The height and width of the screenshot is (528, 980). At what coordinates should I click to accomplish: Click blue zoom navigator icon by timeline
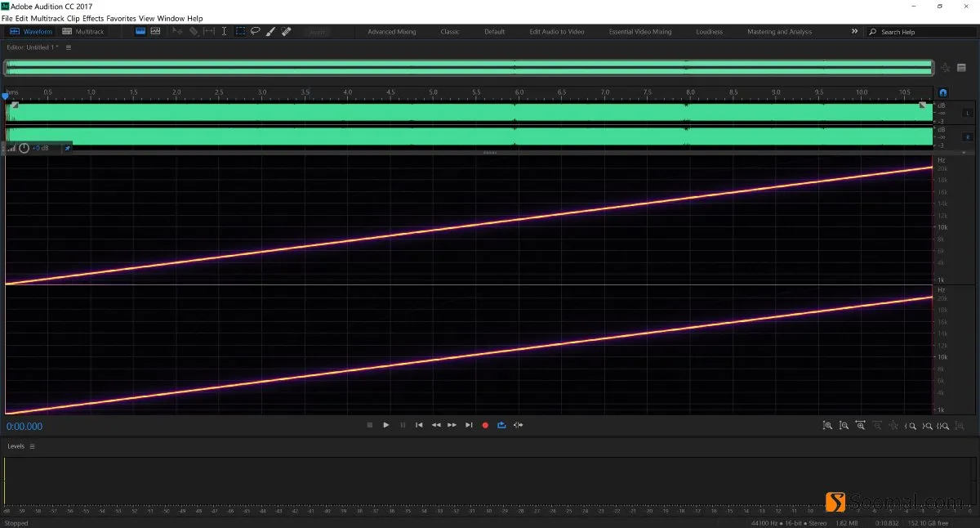943,93
